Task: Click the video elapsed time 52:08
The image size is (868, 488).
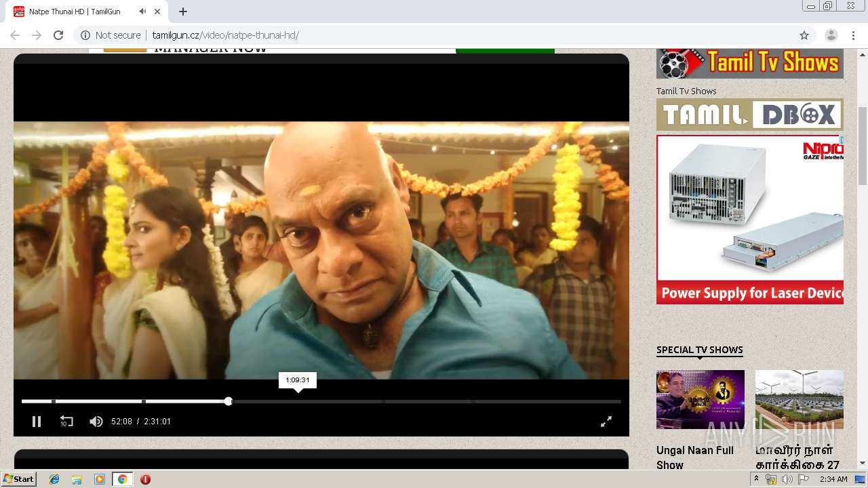Action: point(121,422)
